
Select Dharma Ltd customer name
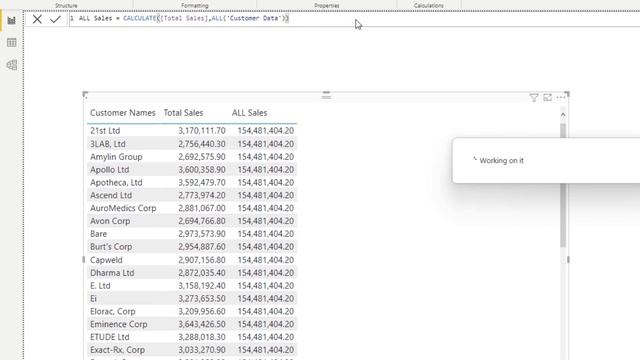(x=112, y=273)
